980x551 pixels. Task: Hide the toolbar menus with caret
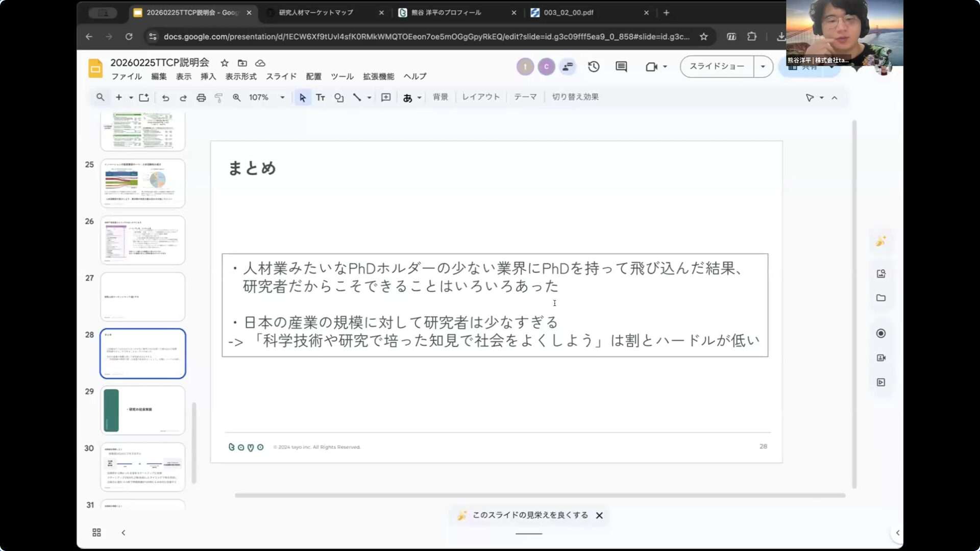[x=835, y=97]
